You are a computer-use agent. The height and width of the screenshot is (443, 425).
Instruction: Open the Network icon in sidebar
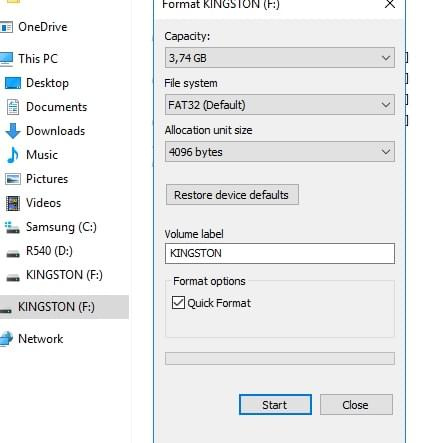6,339
